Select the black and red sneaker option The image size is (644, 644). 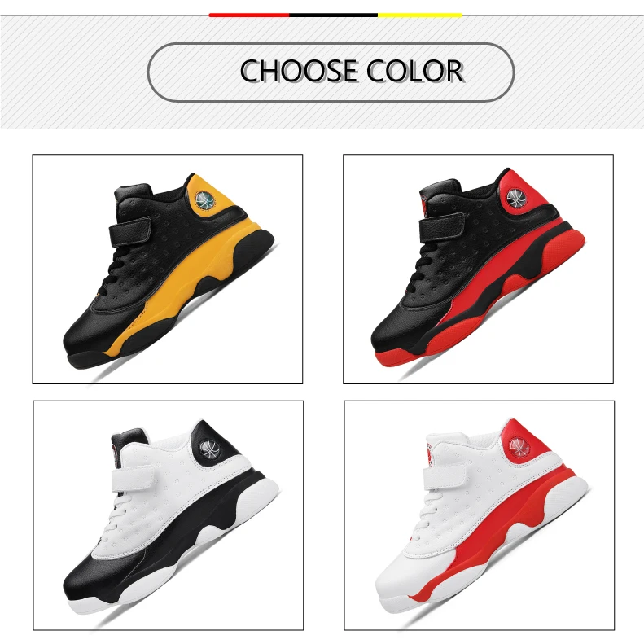(478, 269)
